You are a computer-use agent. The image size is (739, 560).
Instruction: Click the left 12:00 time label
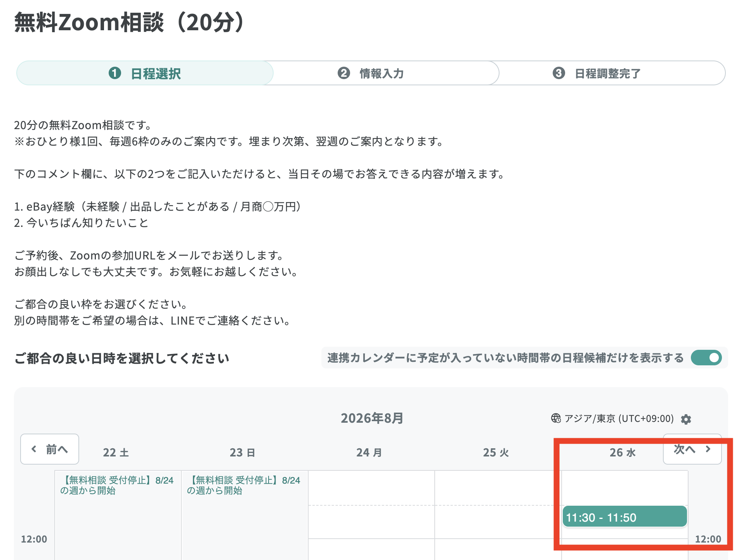(x=34, y=539)
